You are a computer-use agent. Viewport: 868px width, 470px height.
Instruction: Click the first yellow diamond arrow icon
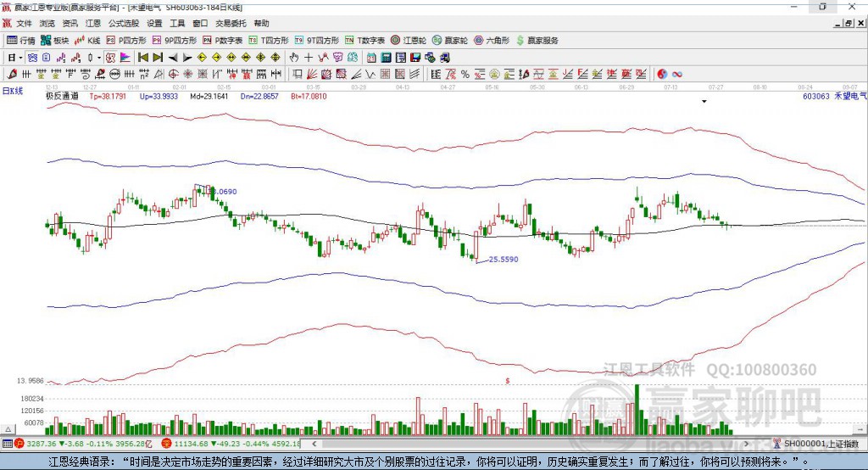pos(202,58)
